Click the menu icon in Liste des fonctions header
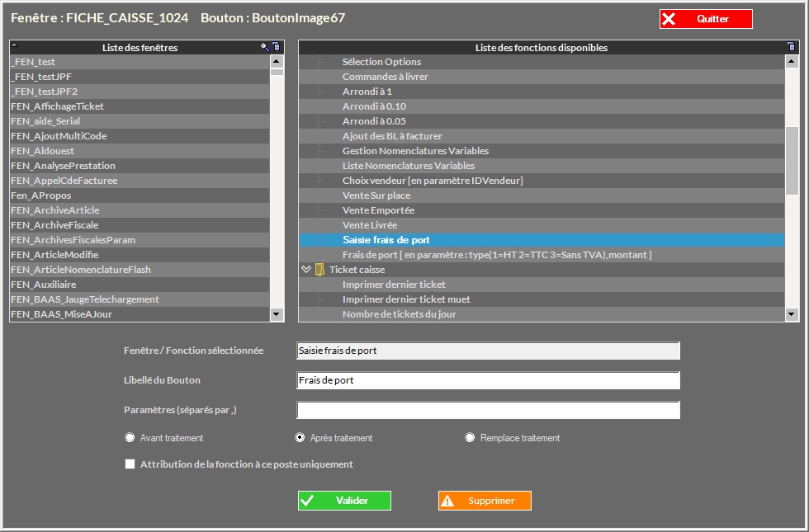809x532 pixels. point(792,48)
